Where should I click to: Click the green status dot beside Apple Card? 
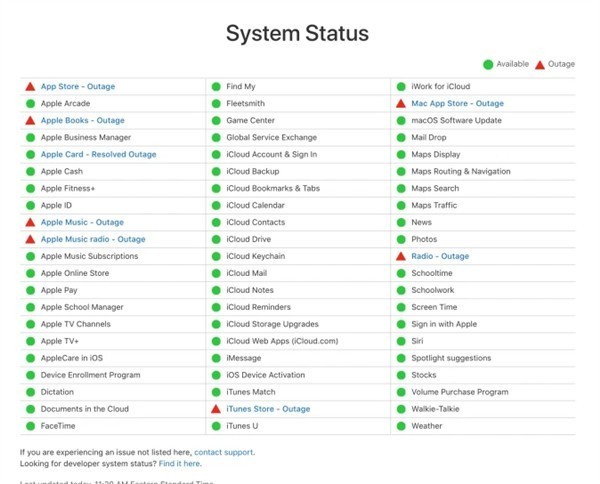click(x=30, y=155)
